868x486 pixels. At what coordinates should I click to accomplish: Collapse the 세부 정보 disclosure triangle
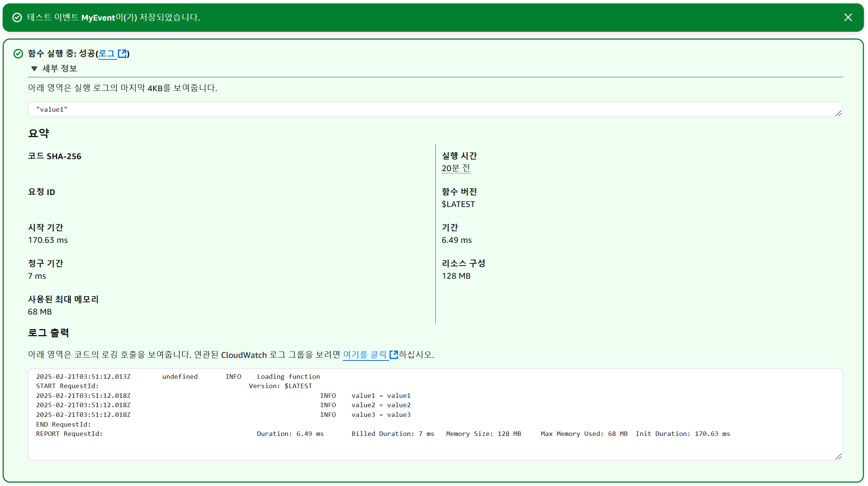point(34,69)
